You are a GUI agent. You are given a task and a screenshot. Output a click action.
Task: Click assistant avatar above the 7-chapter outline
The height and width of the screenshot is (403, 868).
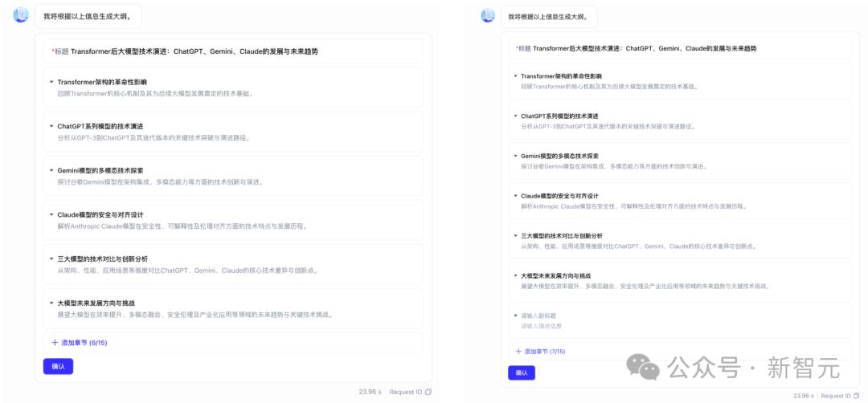pyautogui.click(x=488, y=15)
